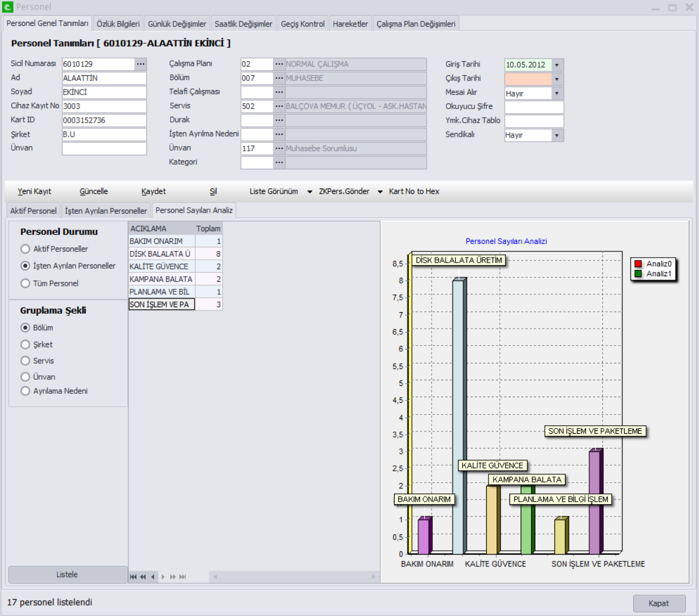The width and height of the screenshot is (699, 616).
Task: Select the KAMPANA BALATA row in grid
Action: pos(176,279)
